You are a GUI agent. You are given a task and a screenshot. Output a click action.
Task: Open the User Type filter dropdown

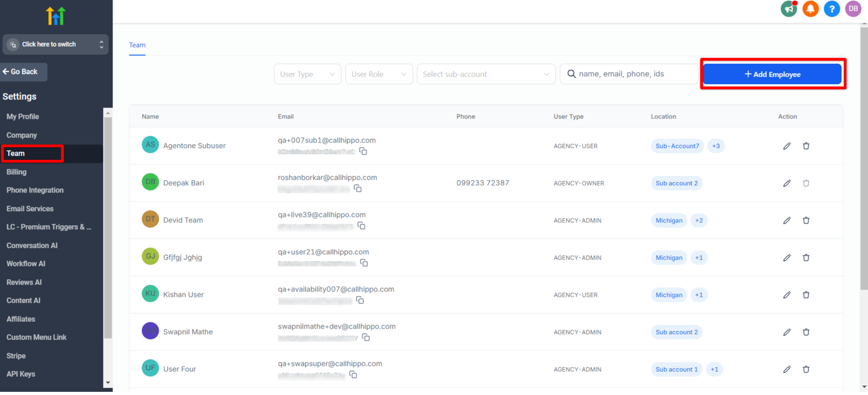307,74
